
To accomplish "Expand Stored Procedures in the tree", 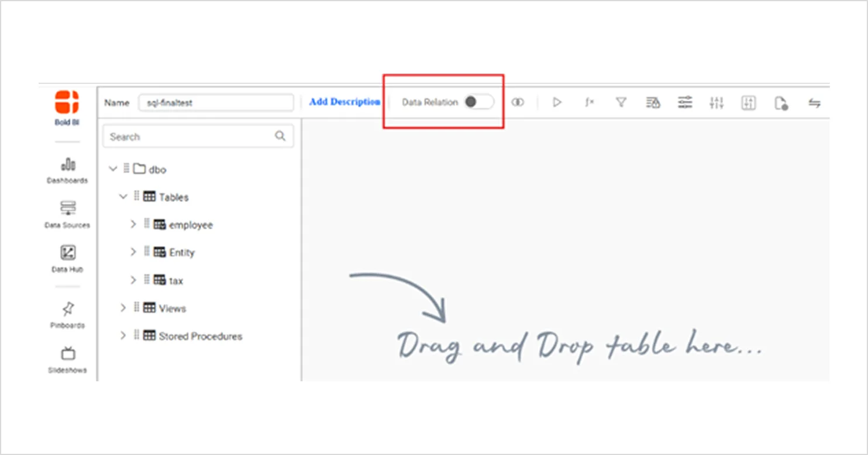I will point(123,336).
